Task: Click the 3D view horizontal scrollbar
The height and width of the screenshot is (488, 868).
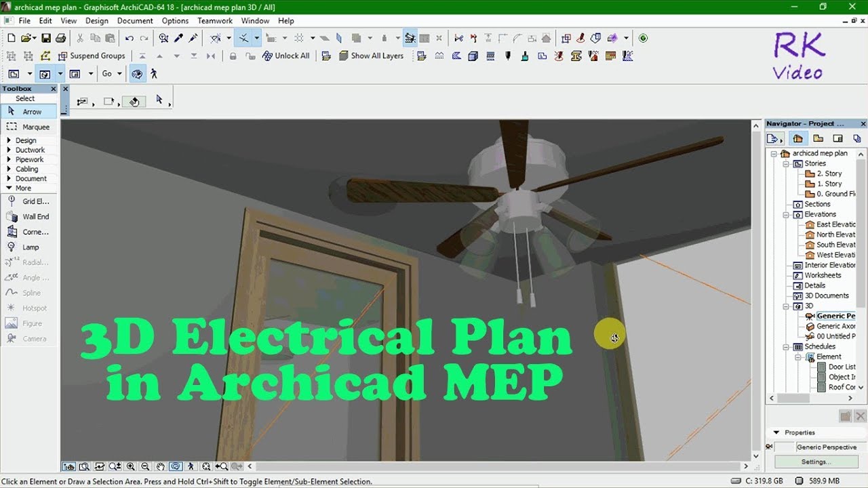Action: coord(498,466)
